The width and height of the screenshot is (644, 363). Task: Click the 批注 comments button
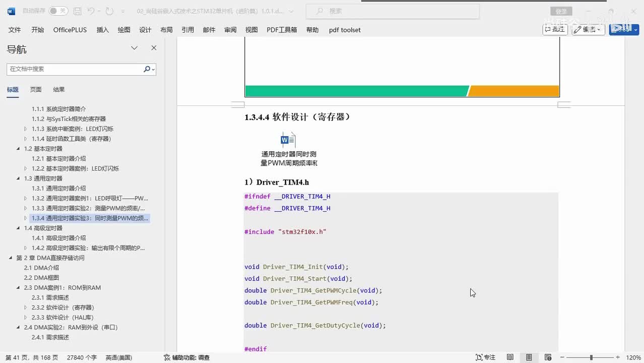click(x=555, y=30)
